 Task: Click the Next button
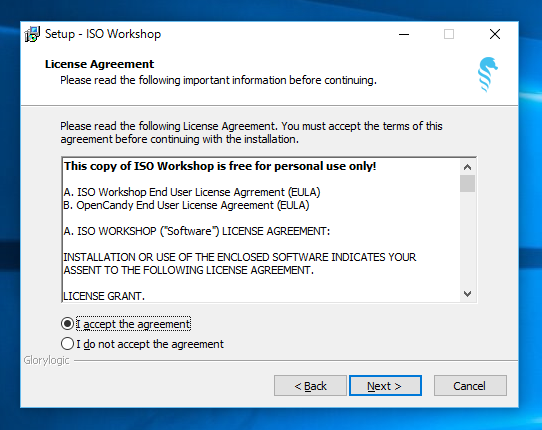tap(385, 385)
